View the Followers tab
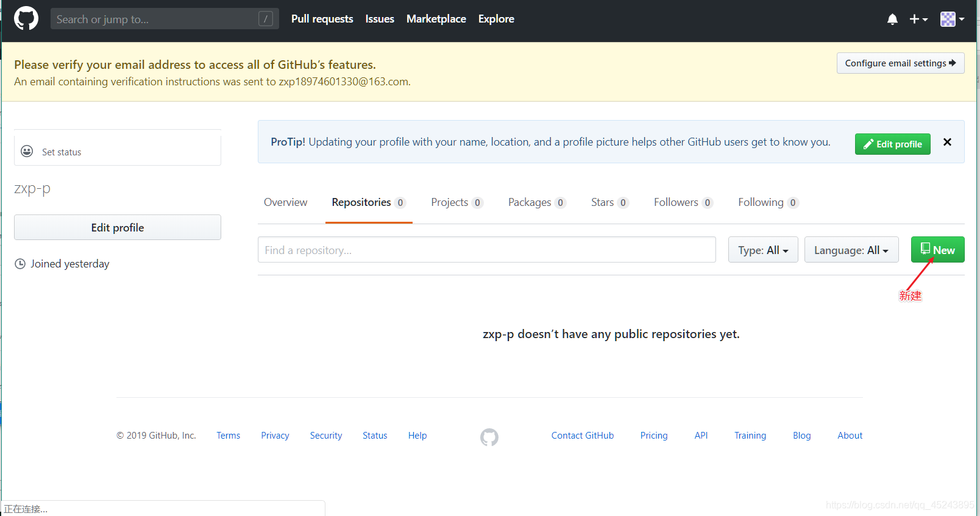The height and width of the screenshot is (516, 980). click(683, 202)
